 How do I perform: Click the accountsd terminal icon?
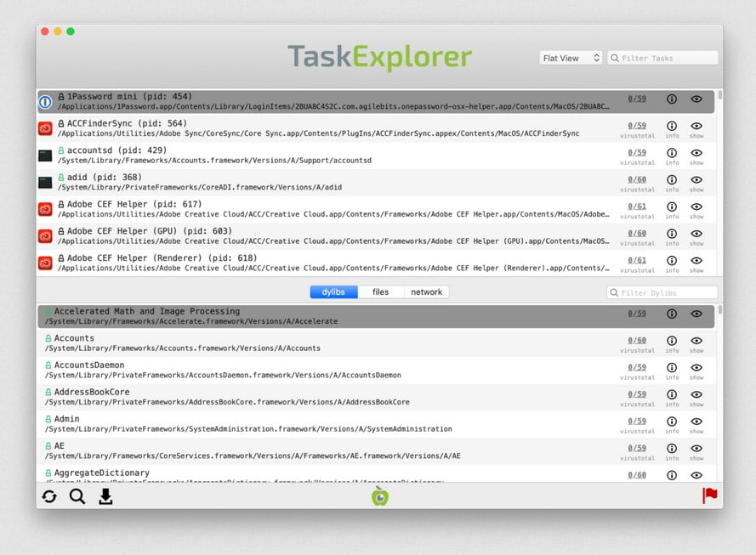45,156
